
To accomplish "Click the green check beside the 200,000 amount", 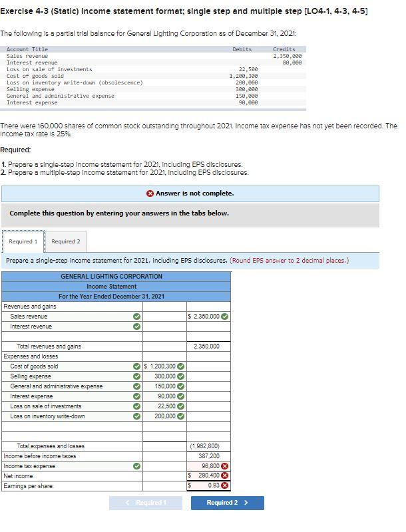I will (x=180, y=416).
